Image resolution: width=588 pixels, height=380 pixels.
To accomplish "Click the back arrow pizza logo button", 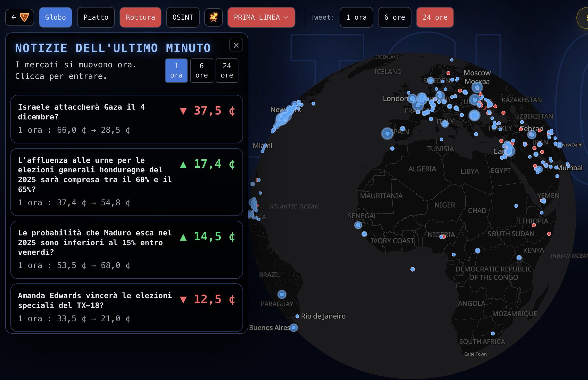I will [20, 17].
